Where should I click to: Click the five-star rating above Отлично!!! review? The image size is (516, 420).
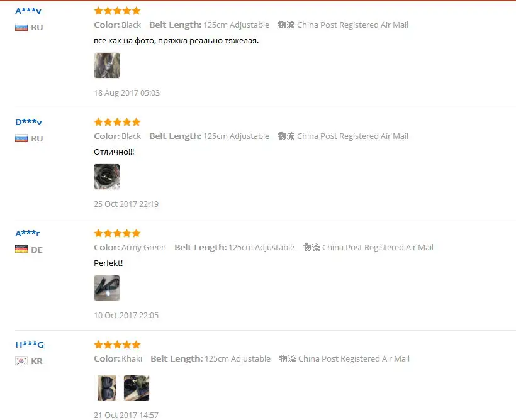point(117,122)
